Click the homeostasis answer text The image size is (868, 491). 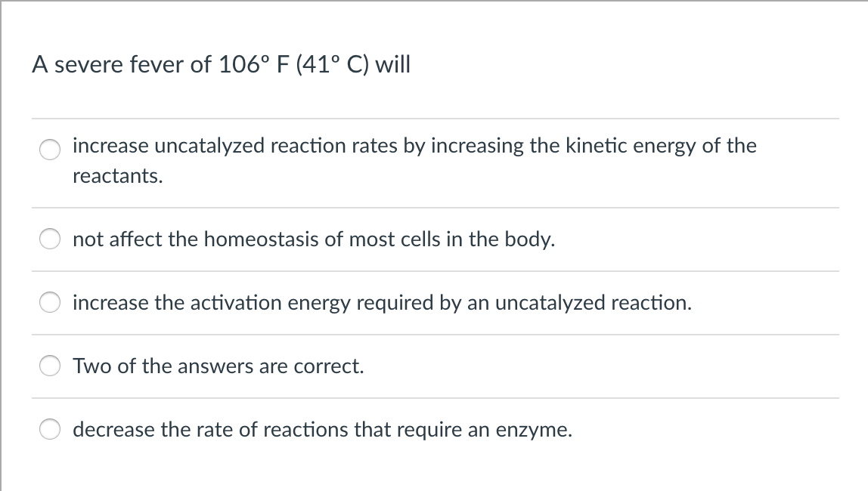313,239
